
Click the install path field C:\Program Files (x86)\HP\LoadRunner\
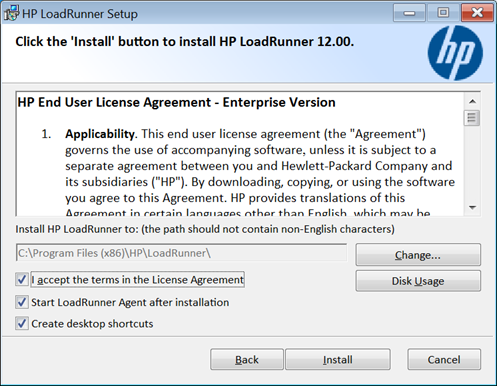pos(181,253)
